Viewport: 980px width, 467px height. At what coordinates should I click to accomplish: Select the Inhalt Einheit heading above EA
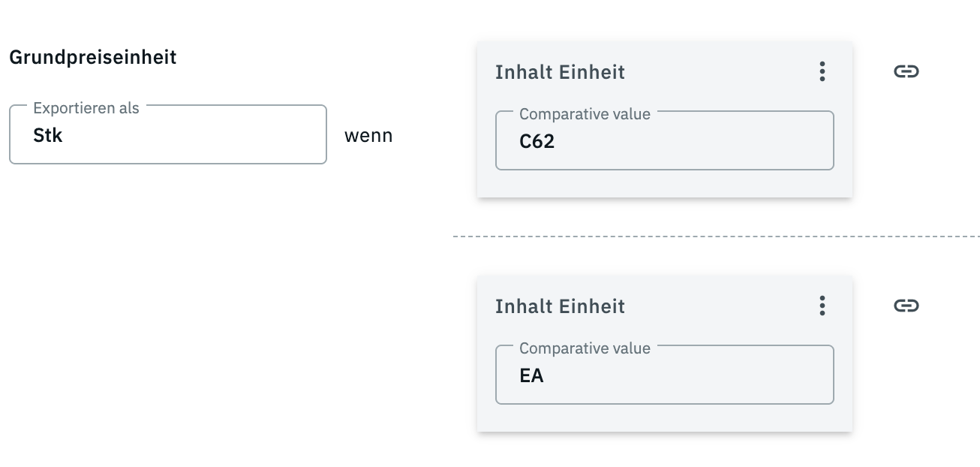coord(560,306)
